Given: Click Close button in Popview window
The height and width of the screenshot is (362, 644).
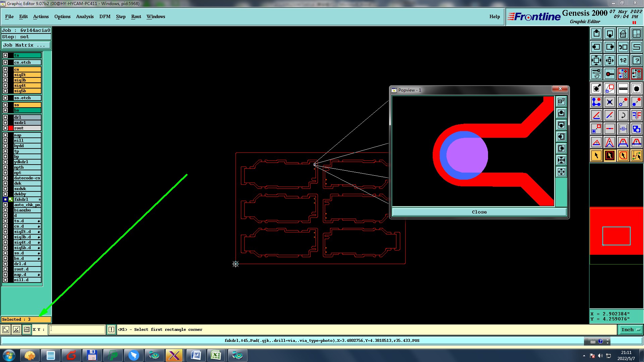Looking at the screenshot, I should tap(479, 212).
